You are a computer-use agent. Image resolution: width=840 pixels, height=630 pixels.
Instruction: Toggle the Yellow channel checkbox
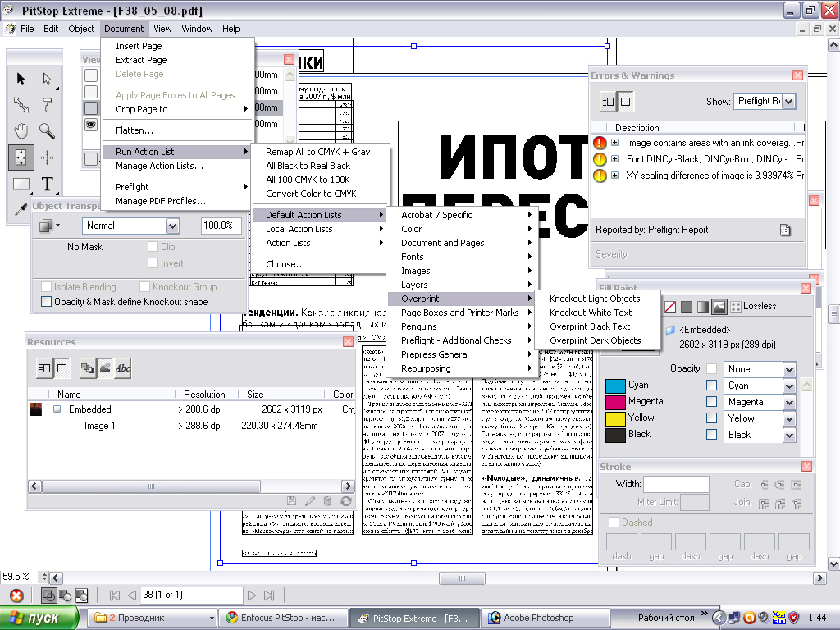pyautogui.click(x=711, y=418)
